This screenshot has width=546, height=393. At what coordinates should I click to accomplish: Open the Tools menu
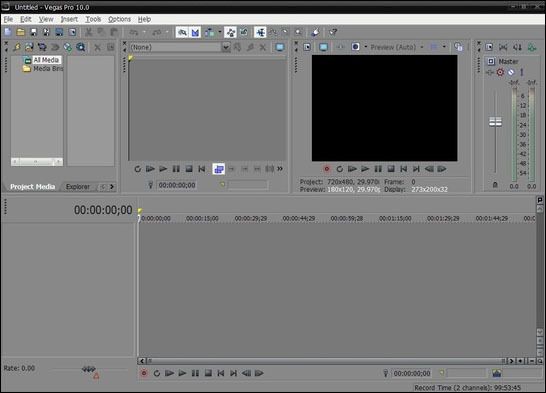coord(93,19)
